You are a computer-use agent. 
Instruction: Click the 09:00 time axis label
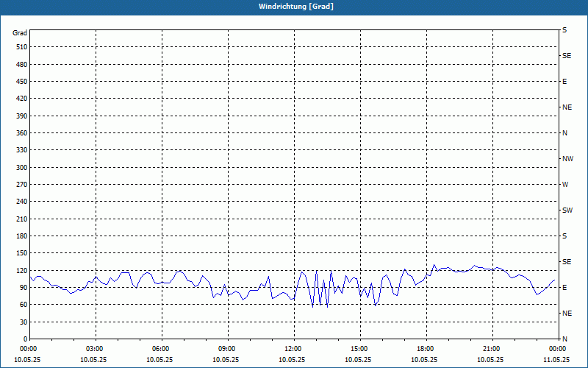pos(228,349)
